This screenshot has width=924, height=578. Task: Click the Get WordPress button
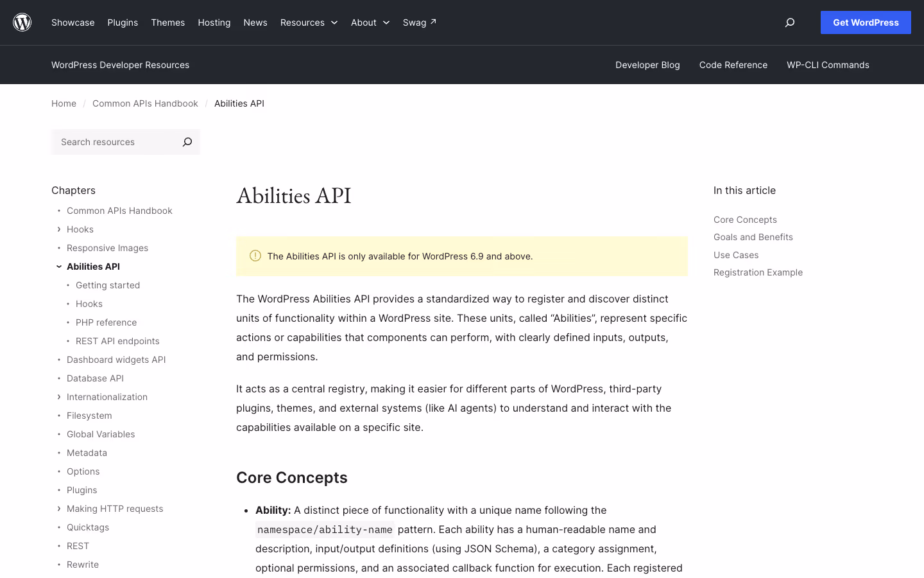coord(866,22)
